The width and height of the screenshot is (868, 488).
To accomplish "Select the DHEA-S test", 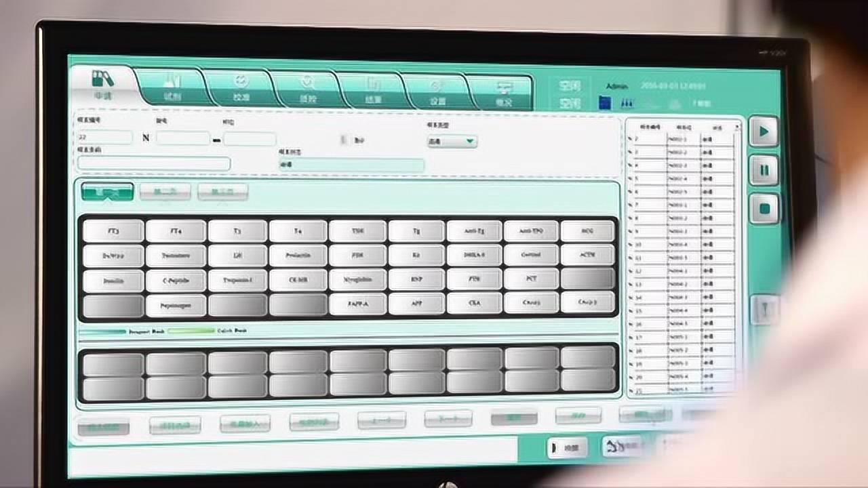I will [x=475, y=256].
